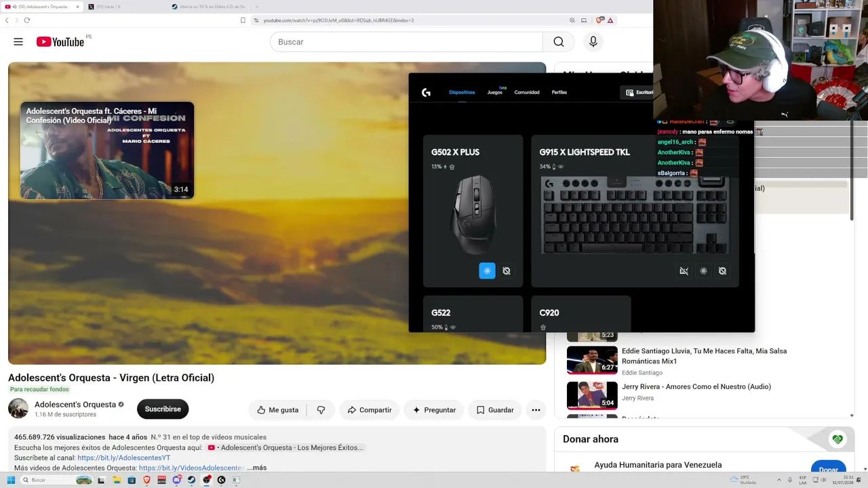Click the Suscribirse button

tap(163, 409)
